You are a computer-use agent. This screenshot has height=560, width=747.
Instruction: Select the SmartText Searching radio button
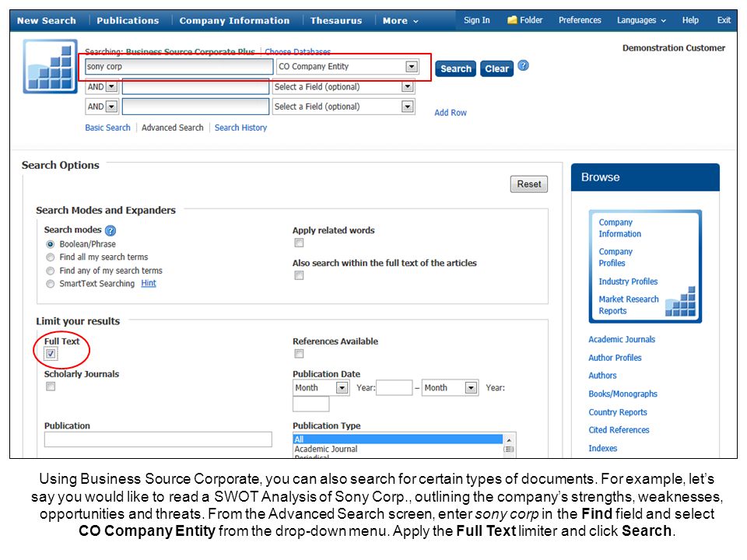pyautogui.click(x=50, y=284)
